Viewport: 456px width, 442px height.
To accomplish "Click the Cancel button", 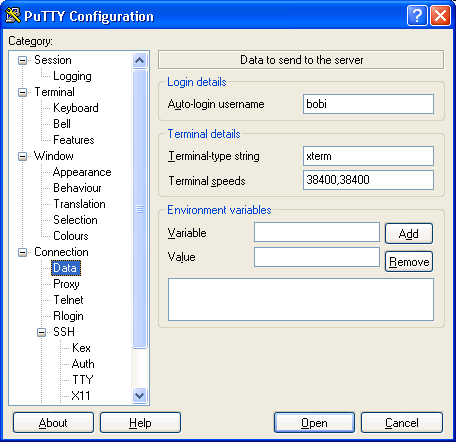I will (x=402, y=423).
